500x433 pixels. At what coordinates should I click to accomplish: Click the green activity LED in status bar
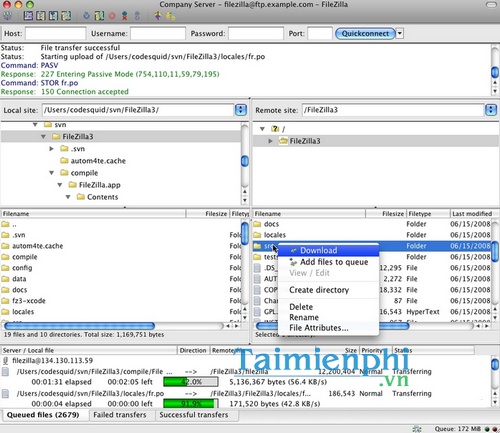click(x=487, y=429)
